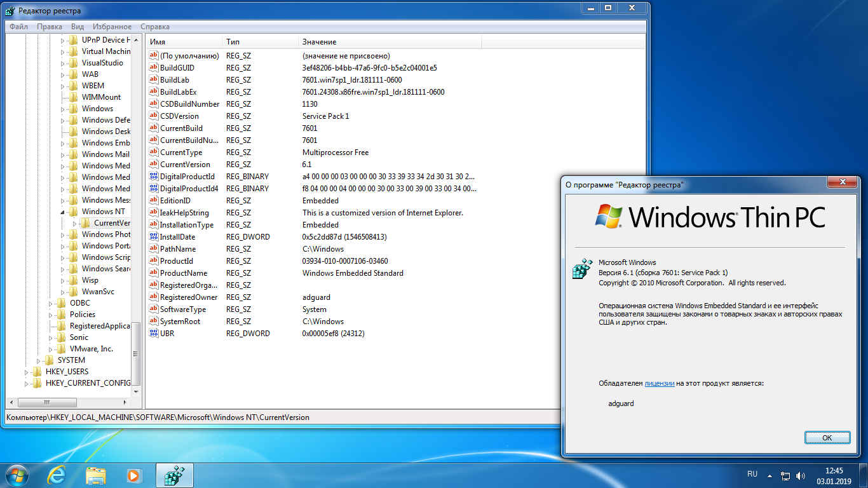This screenshot has width=868, height=488.
Task: Click the ProductName string value icon
Action: point(153,273)
